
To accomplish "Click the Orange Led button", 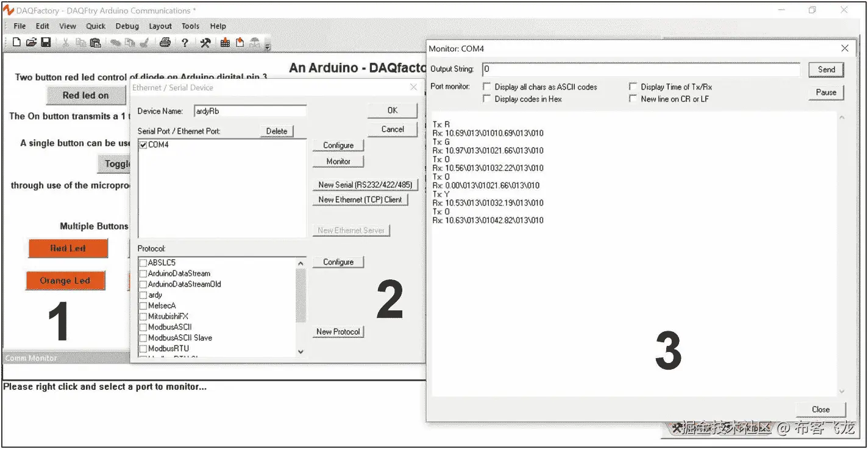I will [x=65, y=281].
